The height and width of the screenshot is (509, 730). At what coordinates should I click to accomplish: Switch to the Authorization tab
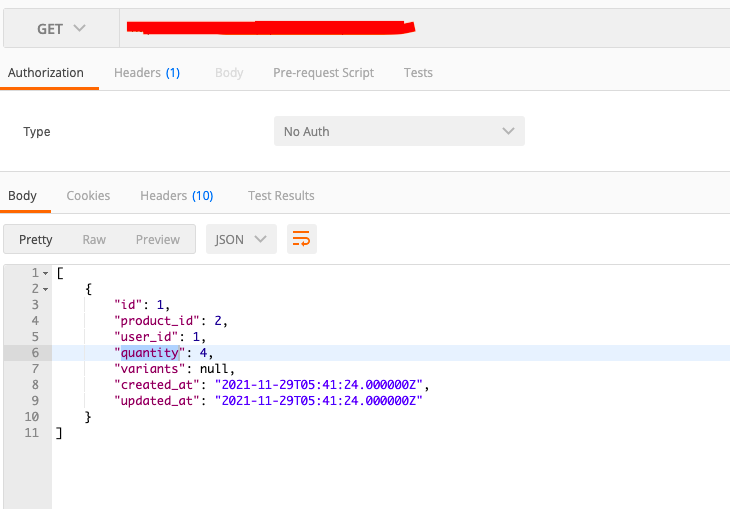point(46,73)
